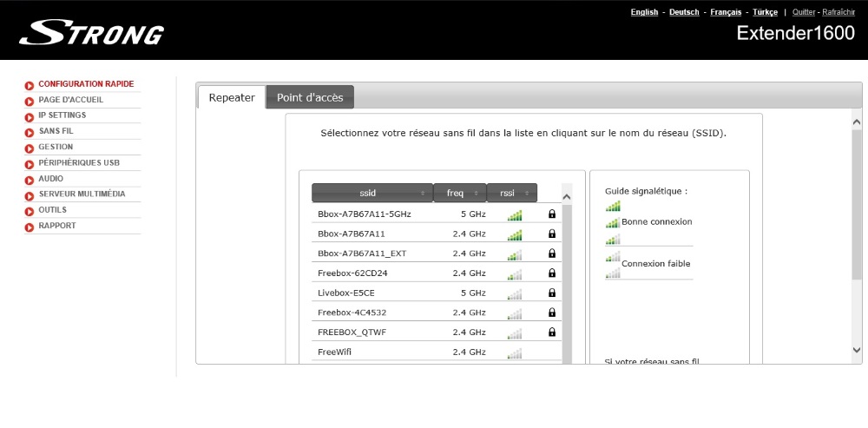
Task: Click the page scrollbar down arrow
Action: [857, 350]
